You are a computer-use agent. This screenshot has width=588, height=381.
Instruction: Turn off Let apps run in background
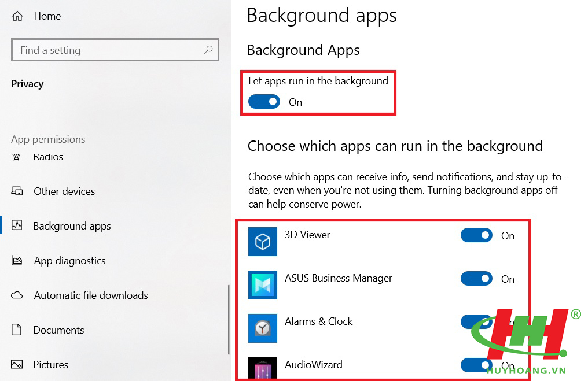[x=264, y=102]
